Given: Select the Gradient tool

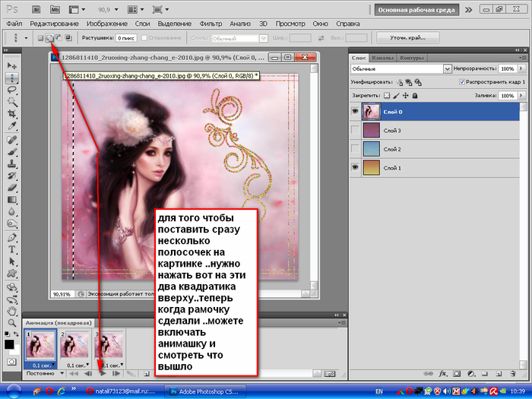Looking at the screenshot, I should [12, 200].
